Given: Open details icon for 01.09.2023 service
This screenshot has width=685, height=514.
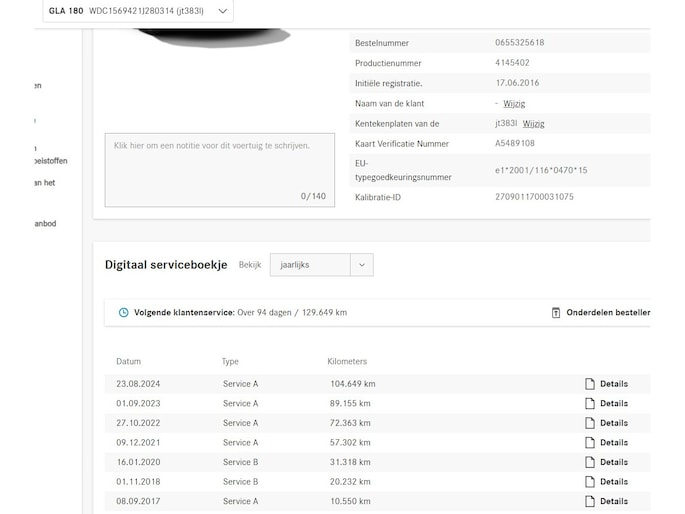Looking at the screenshot, I should pos(590,404).
